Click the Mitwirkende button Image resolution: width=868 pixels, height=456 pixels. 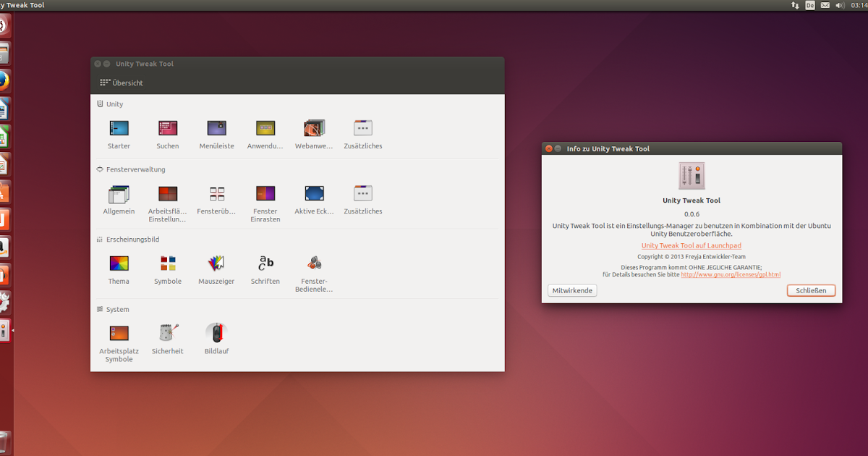pyautogui.click(x=572, y=290)
